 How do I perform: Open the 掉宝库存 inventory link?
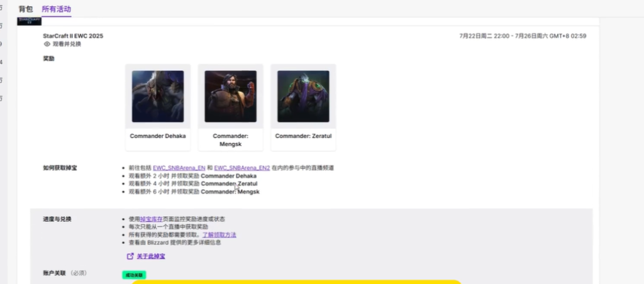[x=151, y=219]
